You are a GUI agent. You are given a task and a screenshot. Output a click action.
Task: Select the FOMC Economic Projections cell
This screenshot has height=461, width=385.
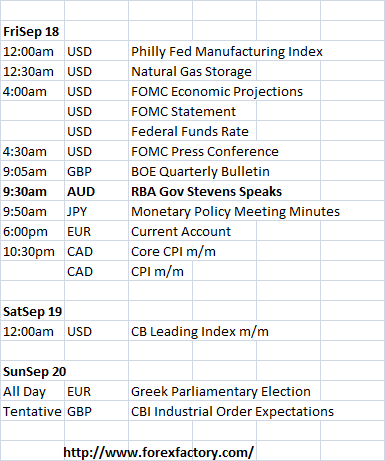(x=217, y=92)
